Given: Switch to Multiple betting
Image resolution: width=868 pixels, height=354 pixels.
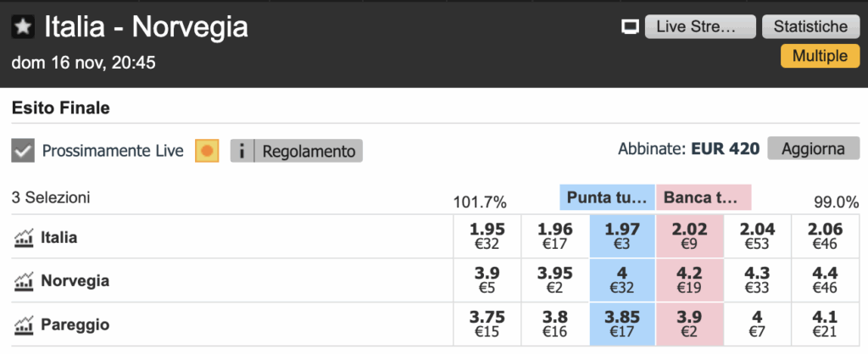Looking at the screenshot, I should 819,56.
